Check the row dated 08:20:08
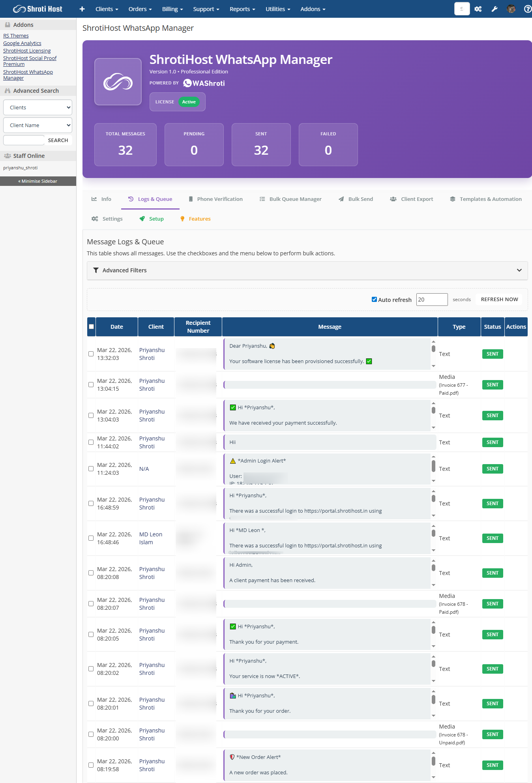The height and width of the screenshot is (783, 532). point(91,573)
